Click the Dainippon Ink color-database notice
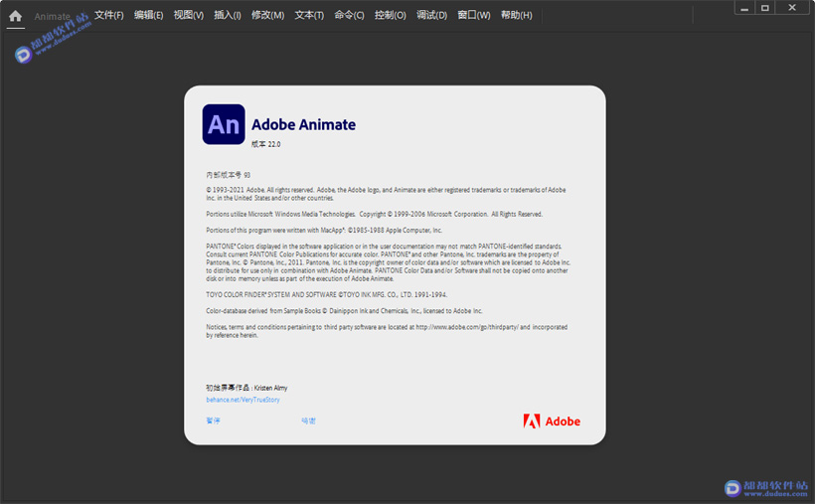The image size is (815, 504). [344, 310]
